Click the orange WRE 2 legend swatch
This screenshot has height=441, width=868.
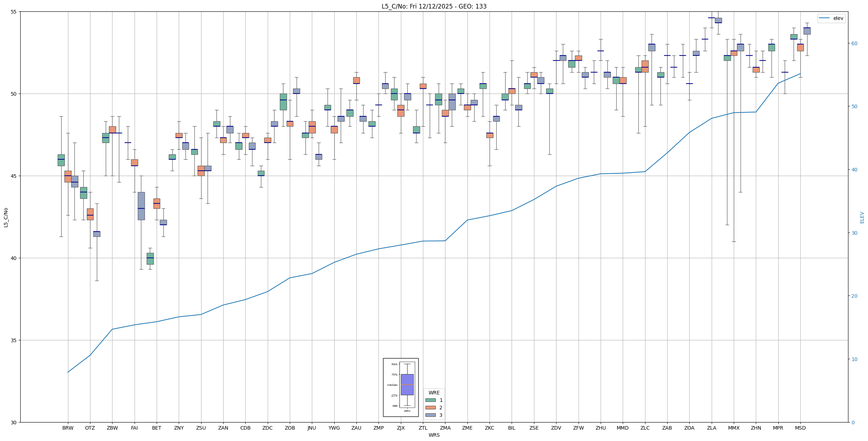point(430,408)
